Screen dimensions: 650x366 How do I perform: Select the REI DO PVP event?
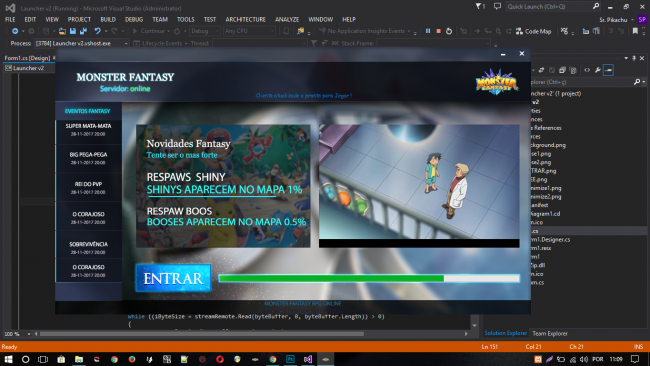tap(88, 187)
